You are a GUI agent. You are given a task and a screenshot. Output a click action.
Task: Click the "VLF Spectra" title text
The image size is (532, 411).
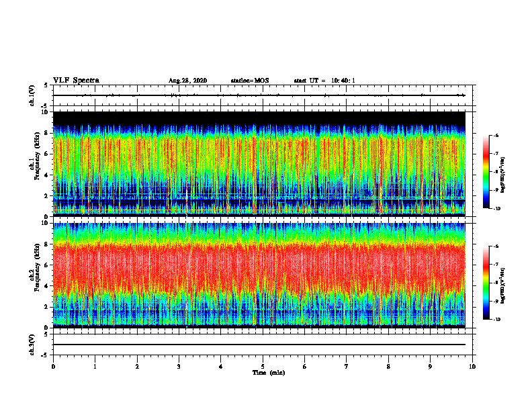pyautogui.click(x=76, y=81)
